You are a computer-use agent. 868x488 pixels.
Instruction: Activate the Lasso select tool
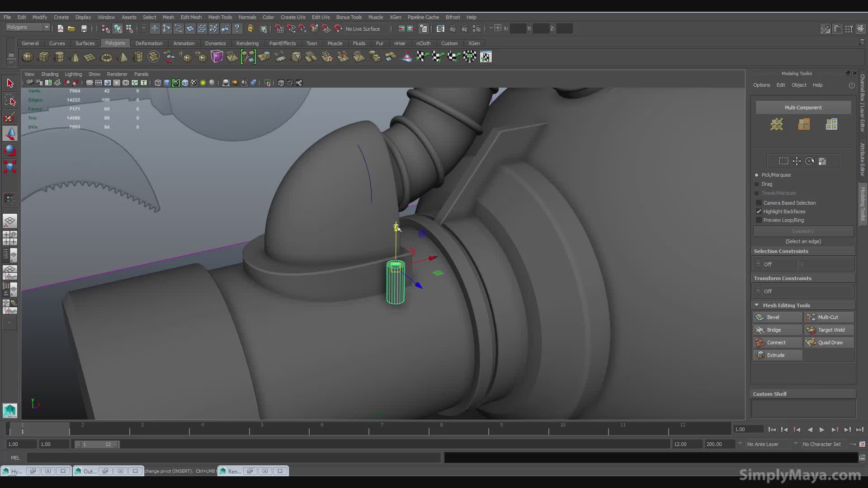[10, 100]
